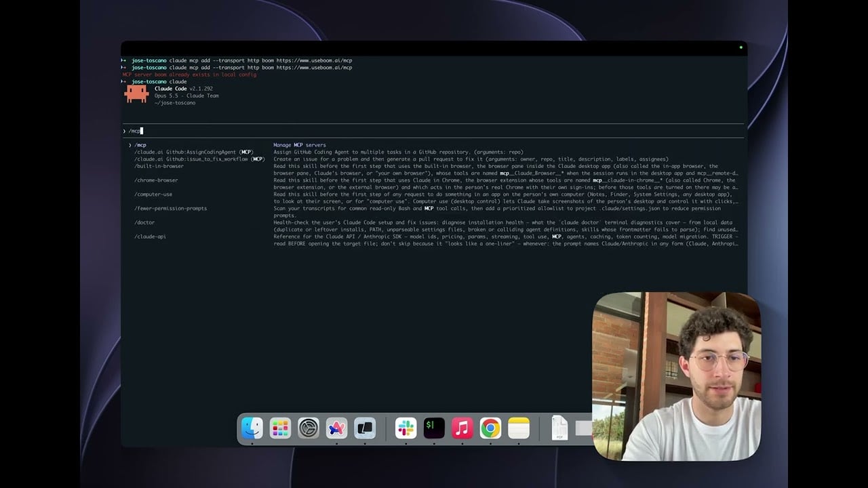Click the red 'MCP server boom already exists' error

(x=190, y=75)
